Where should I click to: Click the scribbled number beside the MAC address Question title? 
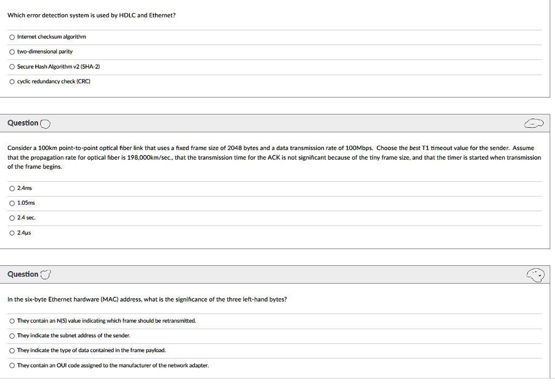46,275
